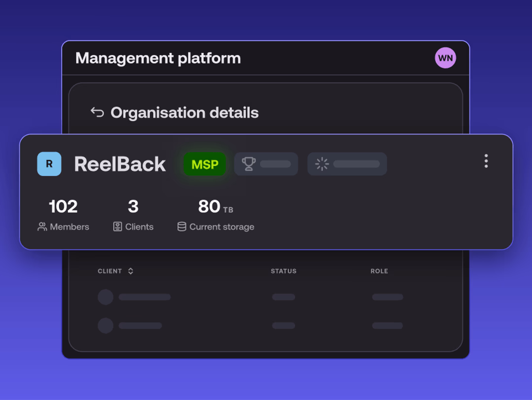The image size is (532, 400).
Task: Click the STATUS column header
Action: pyautogui.click(x=284, y=271)
